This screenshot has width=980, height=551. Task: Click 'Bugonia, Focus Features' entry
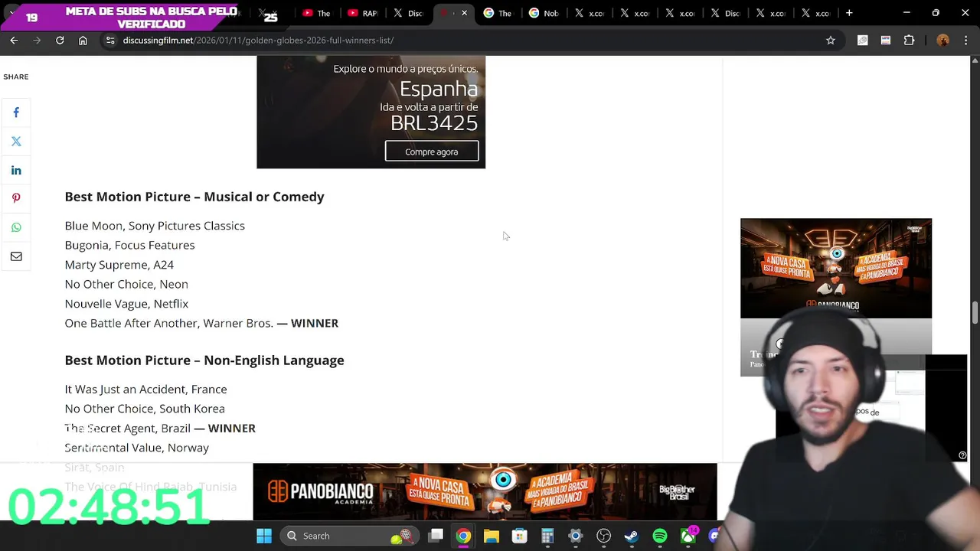pos(129,245)
